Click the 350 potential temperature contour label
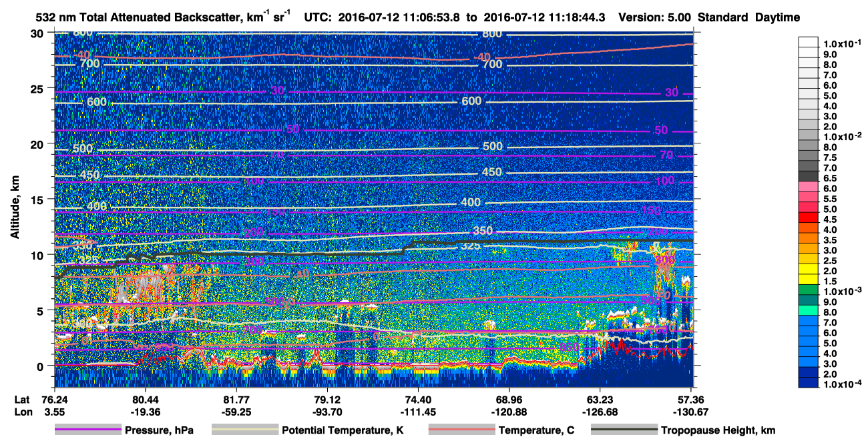Viewport: 868px width, 445px height. (x=481, y=231)
